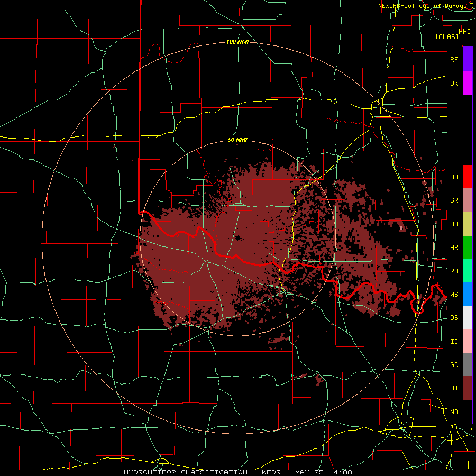Click the GR pink legend swatch
Screen dimensions: 476x476
coord(467,200)
